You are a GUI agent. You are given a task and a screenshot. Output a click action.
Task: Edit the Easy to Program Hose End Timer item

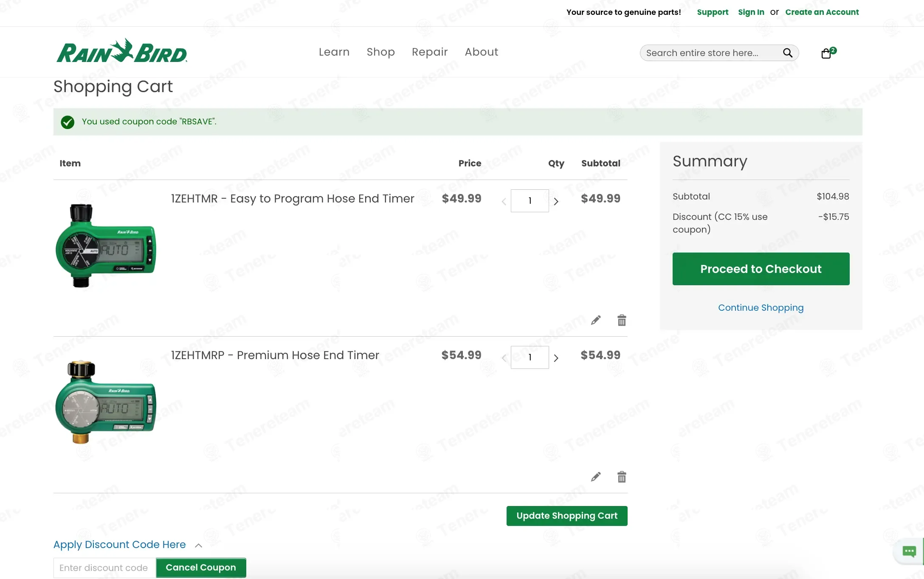pos(596,320)
